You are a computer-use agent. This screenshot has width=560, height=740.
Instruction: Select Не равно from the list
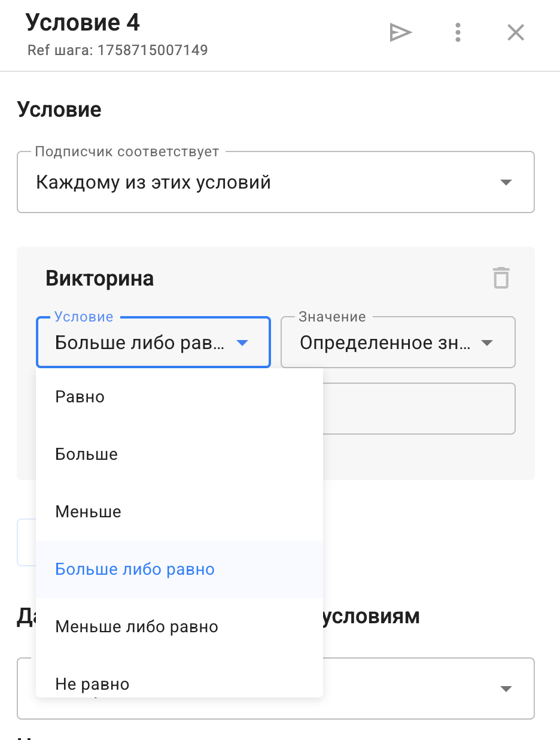(93, 683)
